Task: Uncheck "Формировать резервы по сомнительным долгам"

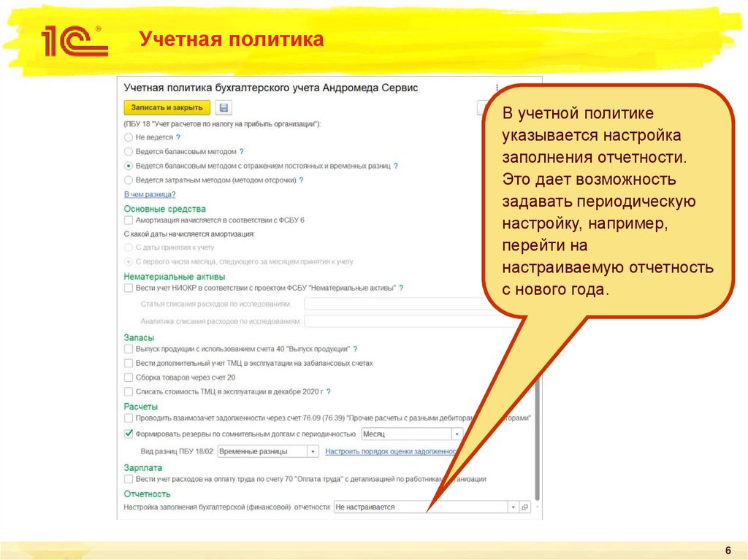Action: 129,434
